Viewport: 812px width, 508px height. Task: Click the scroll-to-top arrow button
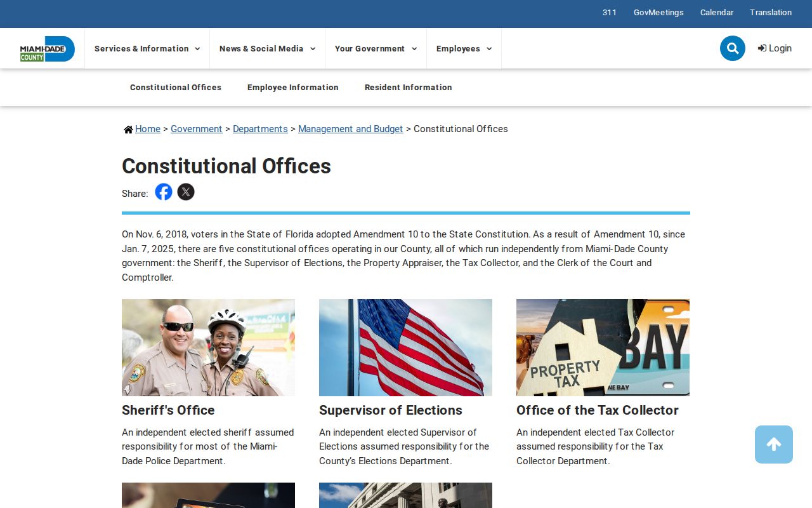tap(774, 444)
